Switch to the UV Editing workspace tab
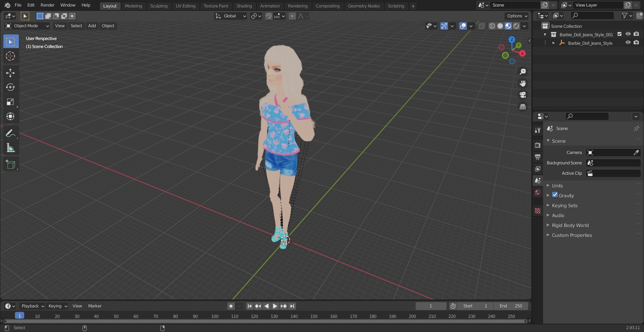 (x=185, y=6)
